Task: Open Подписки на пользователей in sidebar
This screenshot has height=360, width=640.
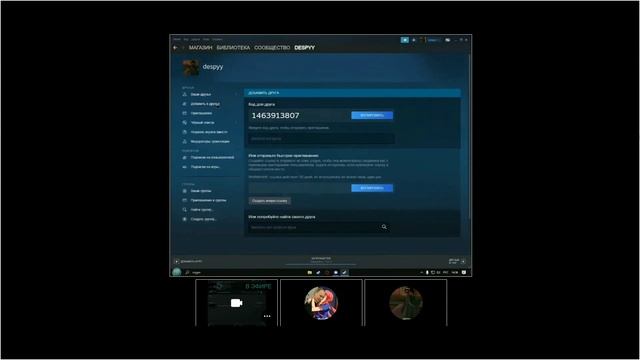Action: (212, 157)
